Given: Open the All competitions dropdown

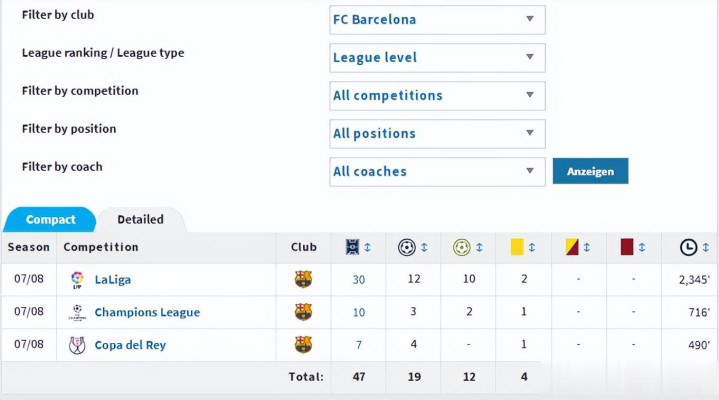Looking at the screenshot, I should (x=437, y=96).
